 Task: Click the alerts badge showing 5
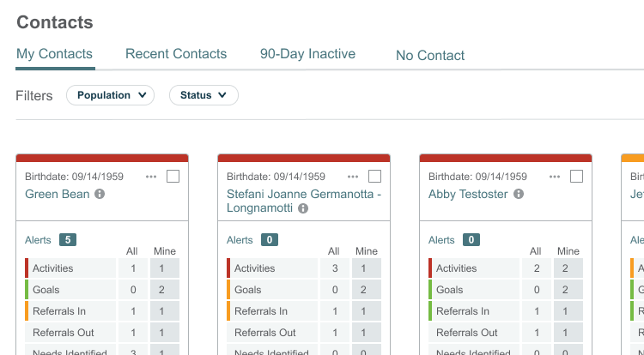click(x=68, y=240)
